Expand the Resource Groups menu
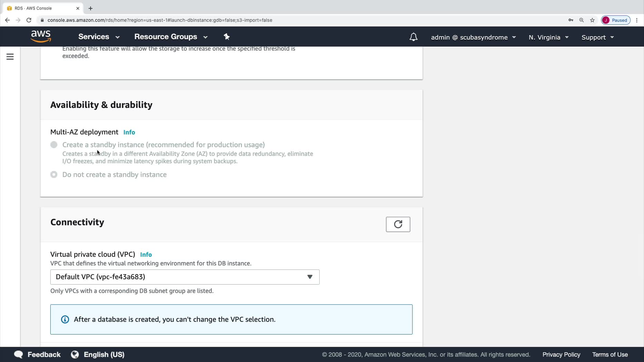Viewport: 644px width, 362px height. 171,37
